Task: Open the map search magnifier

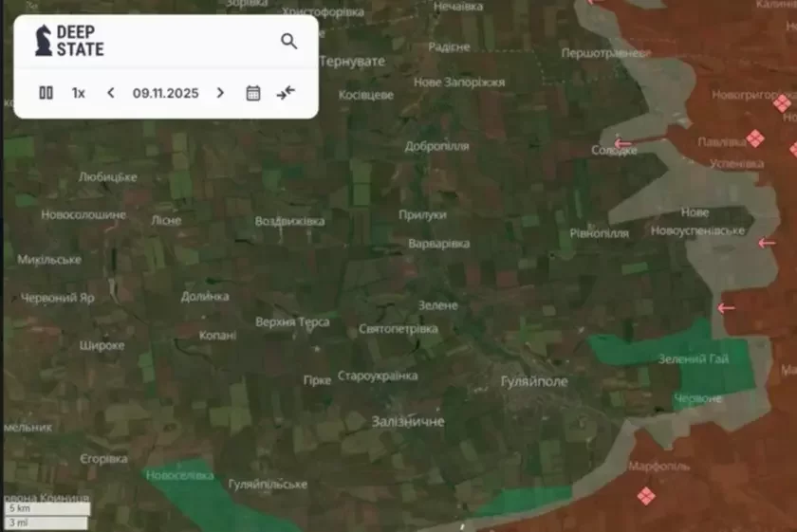Action: (x=289, y=41)
